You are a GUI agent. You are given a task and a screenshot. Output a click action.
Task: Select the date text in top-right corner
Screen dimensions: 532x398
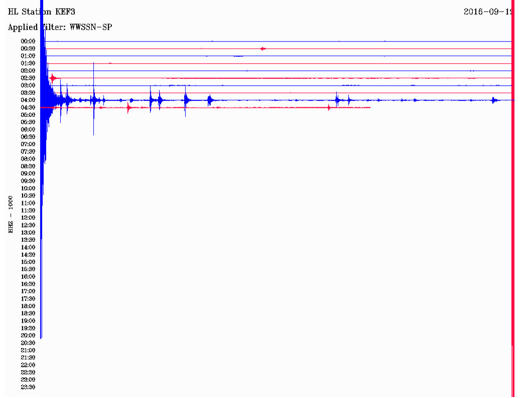tap(487, 12)
